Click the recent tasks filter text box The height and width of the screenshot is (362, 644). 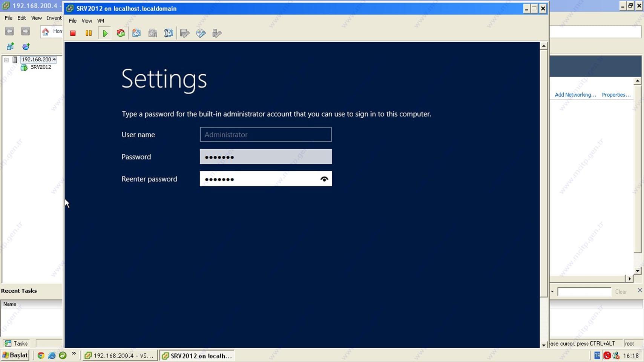(x=584, y=291)
